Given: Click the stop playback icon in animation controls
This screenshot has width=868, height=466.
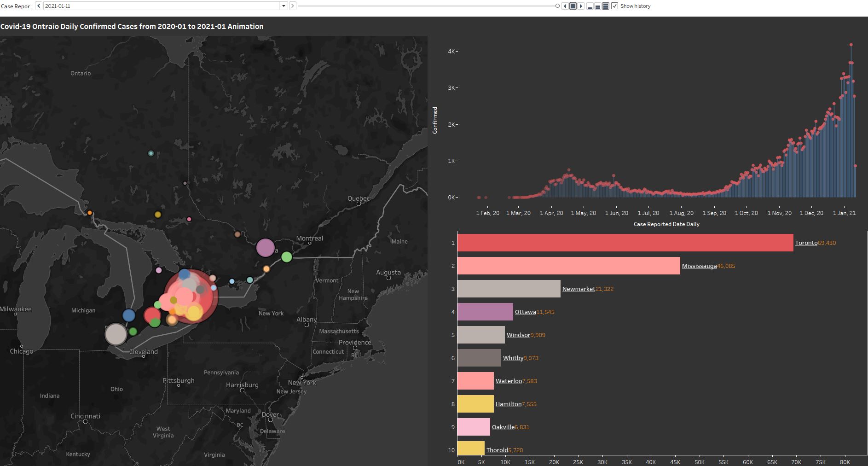Looking at the screenshot, I should click(573, 6).
